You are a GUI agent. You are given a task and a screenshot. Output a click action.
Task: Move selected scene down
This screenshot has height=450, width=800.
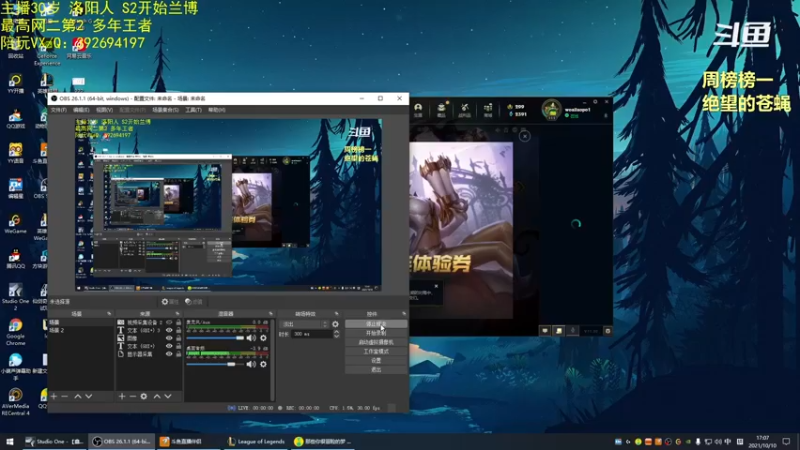89,396
